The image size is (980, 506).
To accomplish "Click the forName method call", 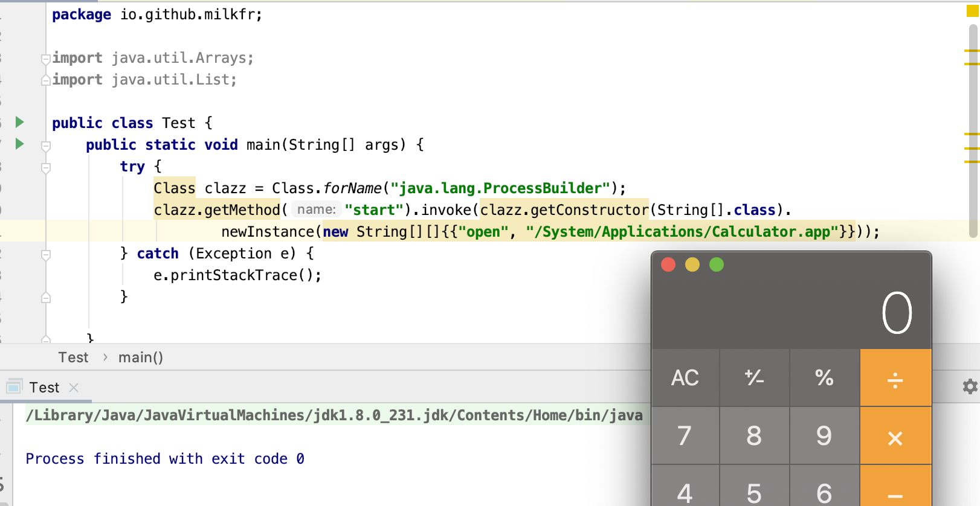I will pyautogui.click(x=352, y=188).
